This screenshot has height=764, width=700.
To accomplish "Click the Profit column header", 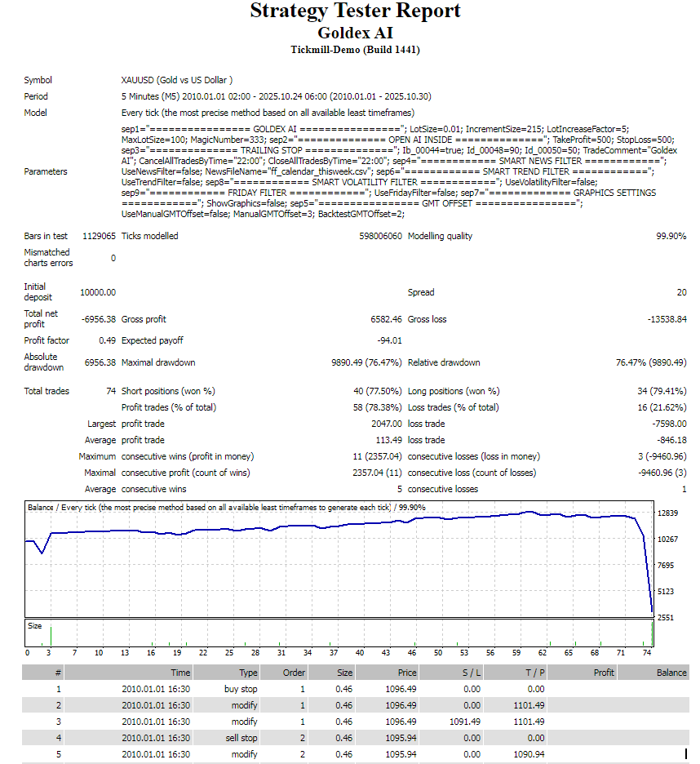I will [604, 673].
